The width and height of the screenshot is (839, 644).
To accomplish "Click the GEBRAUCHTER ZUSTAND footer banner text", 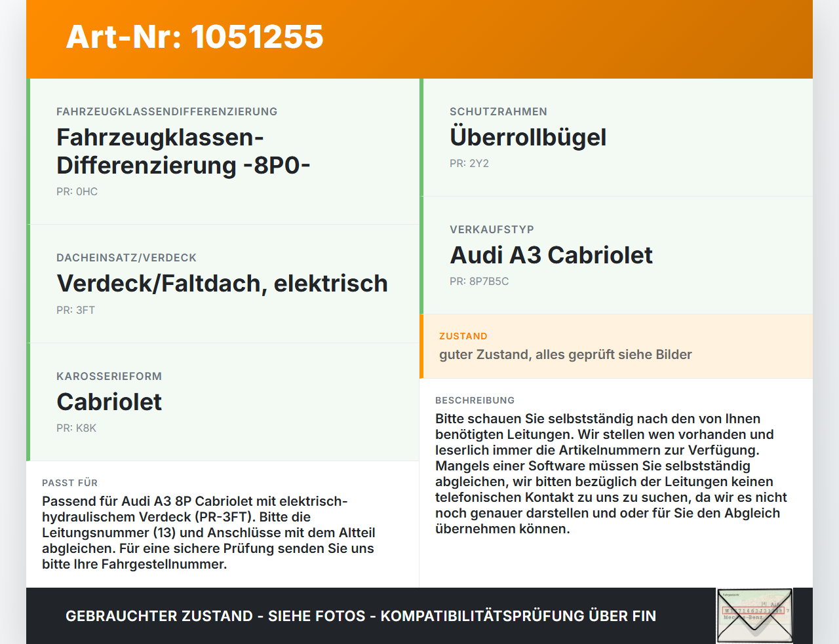I will click(361, 616).
